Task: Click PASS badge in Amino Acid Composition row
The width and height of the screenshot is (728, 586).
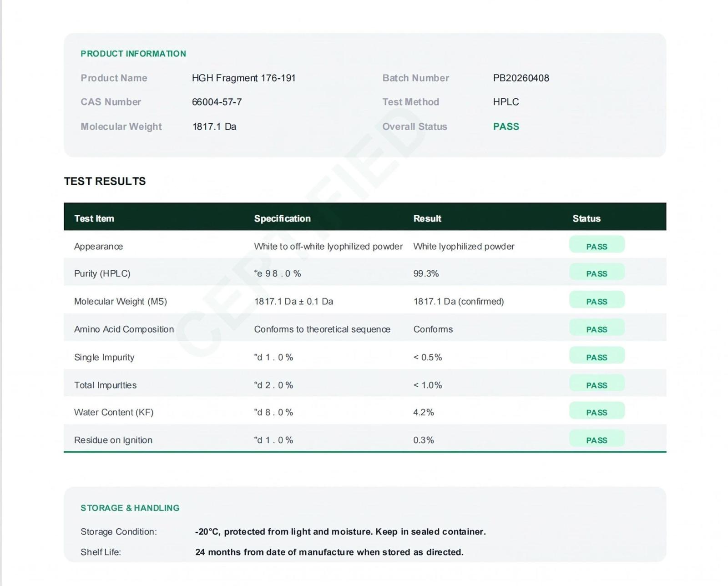Action: coord(597,328)
